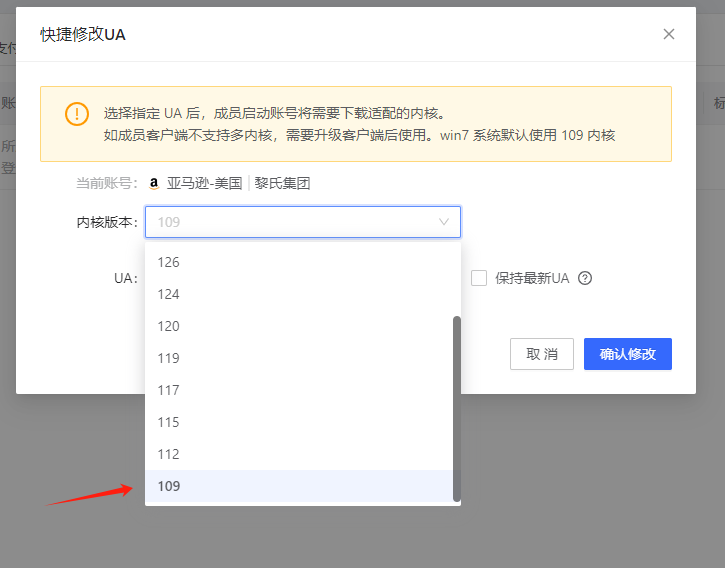Collapse the 内核版本 dropdown via its arrow
Viewport: 725px width, 568px height.
(x=444, y=222)
